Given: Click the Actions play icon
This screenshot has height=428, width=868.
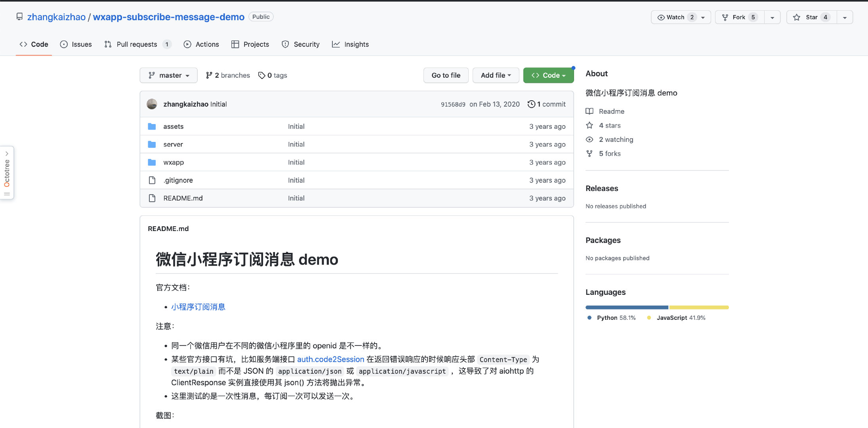Looking at the screenshot, I should tap(187, 44).
